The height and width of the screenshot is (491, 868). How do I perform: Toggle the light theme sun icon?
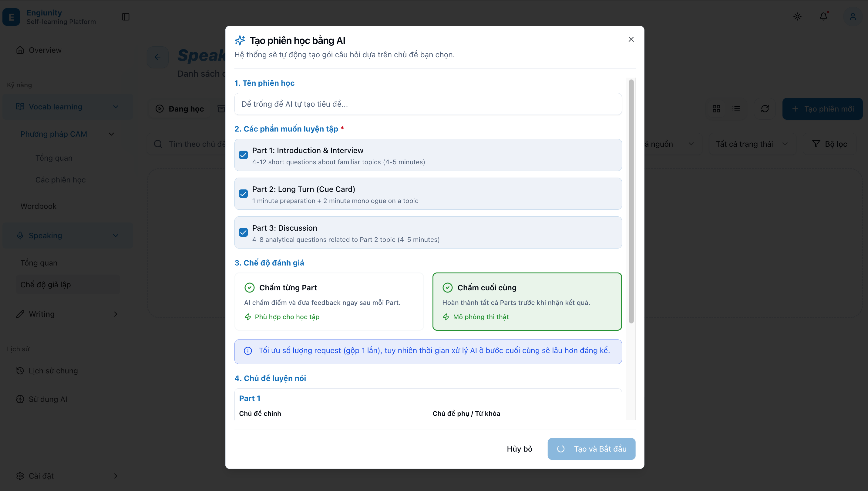click(x=797, y=17)
